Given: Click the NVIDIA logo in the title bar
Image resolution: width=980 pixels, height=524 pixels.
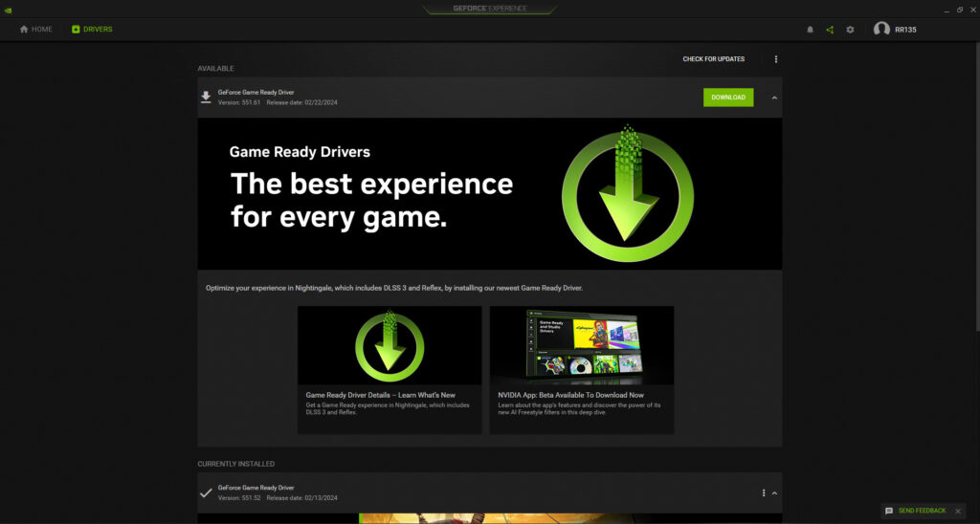Looking at the screenshot, I should click(x=8, y=10).
